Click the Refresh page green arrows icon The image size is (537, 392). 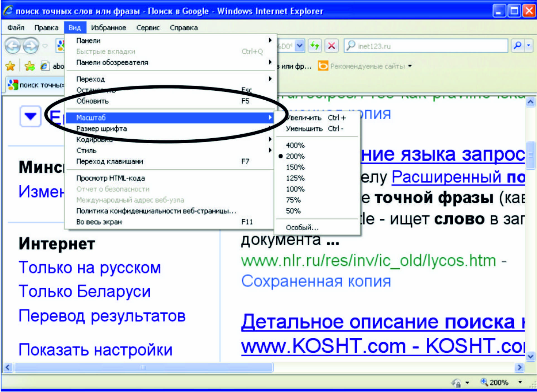click(x=315, y=45)
